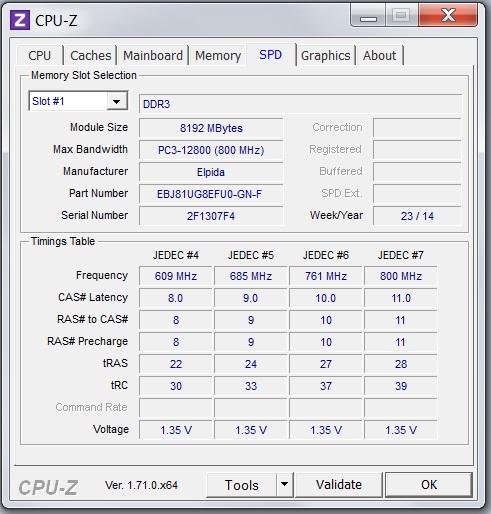This screenshot has width=491, height=514.
Task: Click tRAS value 27
Action: (326, 364)
